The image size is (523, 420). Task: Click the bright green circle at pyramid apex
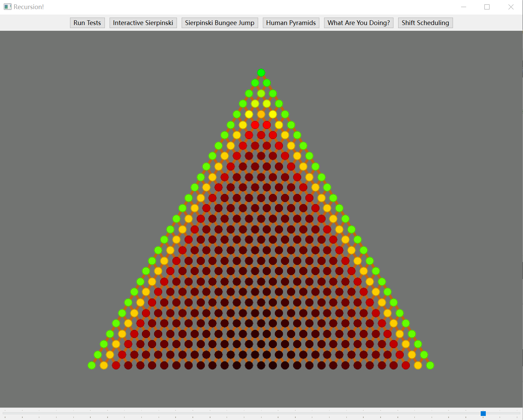[x=261, y=72]
